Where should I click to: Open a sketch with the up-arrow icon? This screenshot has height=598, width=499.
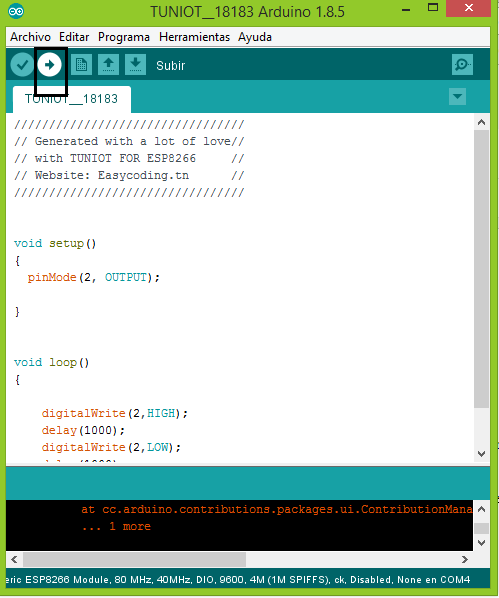[108, 64]
